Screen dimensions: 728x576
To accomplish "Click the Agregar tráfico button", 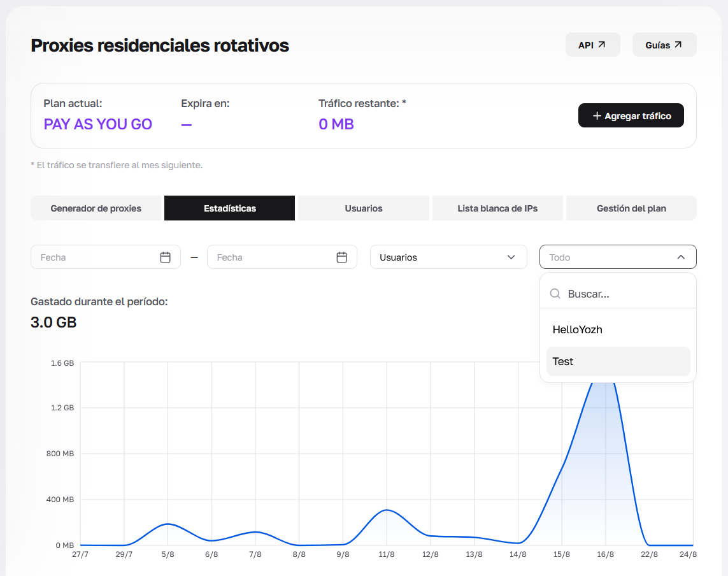I will (631, 115).
